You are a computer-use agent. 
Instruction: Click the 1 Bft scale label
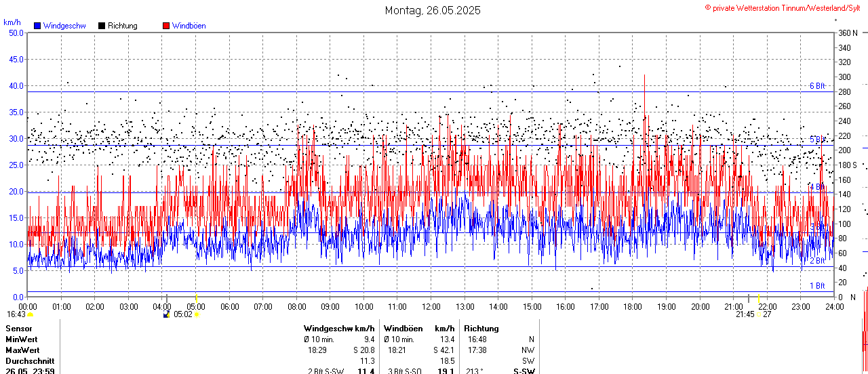817,286
